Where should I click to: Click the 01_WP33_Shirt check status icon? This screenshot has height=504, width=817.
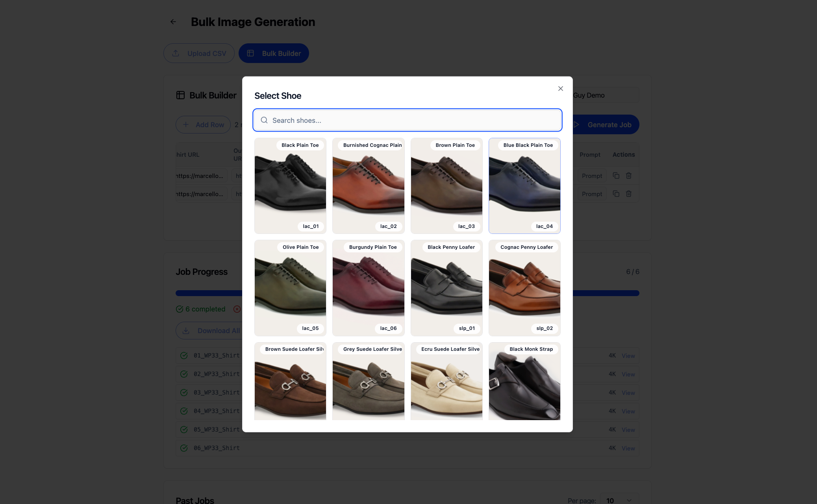[x=184, y=356]
